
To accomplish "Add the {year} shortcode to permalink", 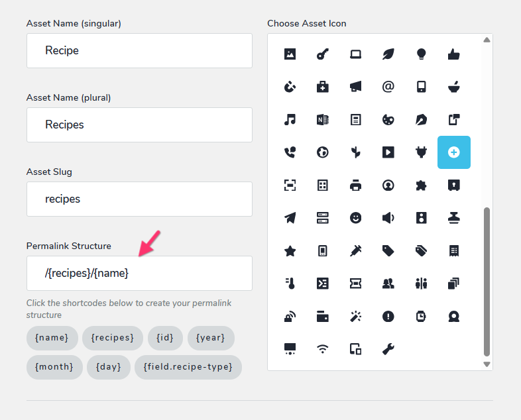I will pos(211,338).
